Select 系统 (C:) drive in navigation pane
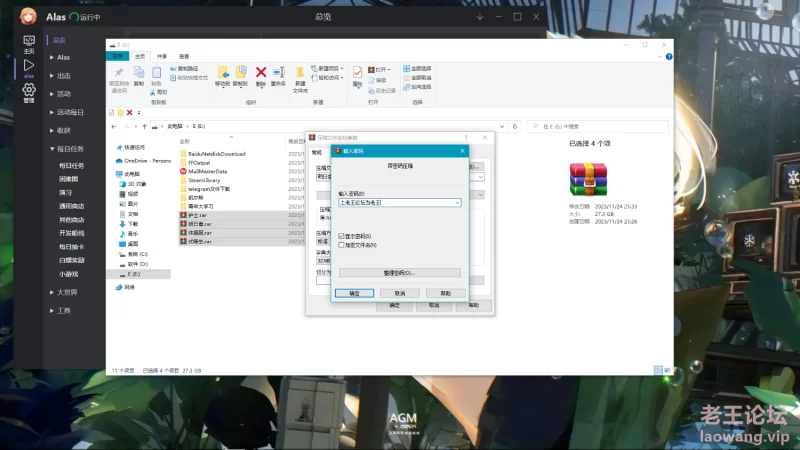 (134, 254)
